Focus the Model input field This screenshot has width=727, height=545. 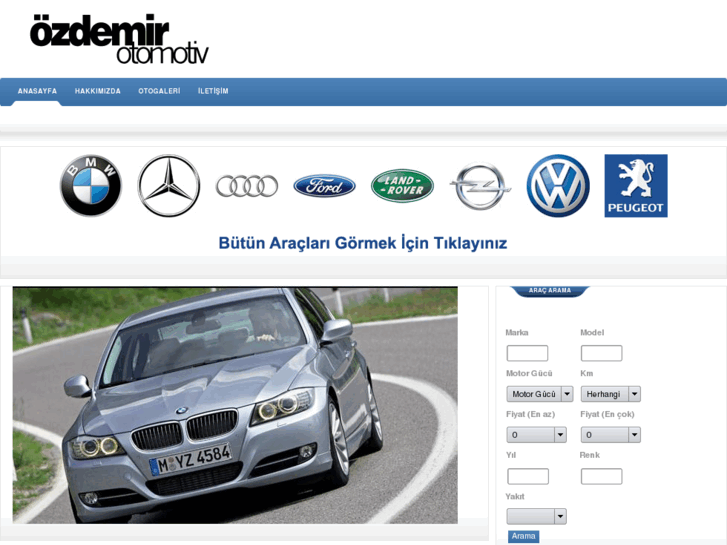[x=601, y=353]
